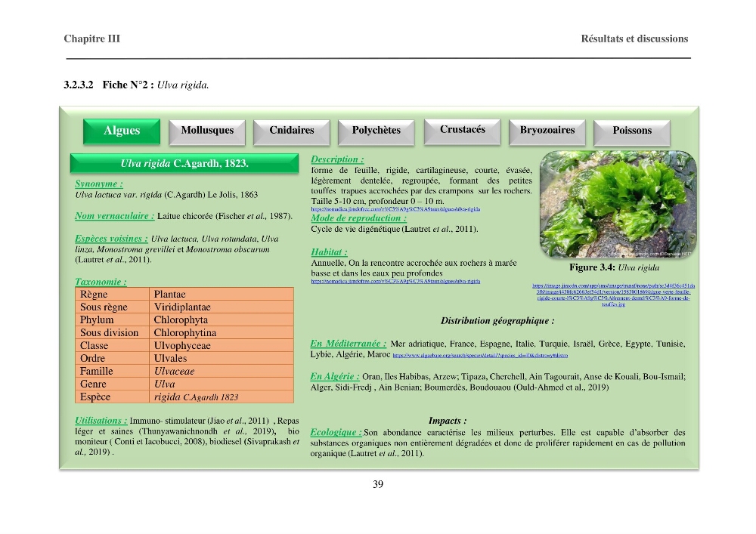The height and width of the screenshot is (534, 756).
Task: Select the Nom vernaculaire heading
Action: tap(115, 216)
